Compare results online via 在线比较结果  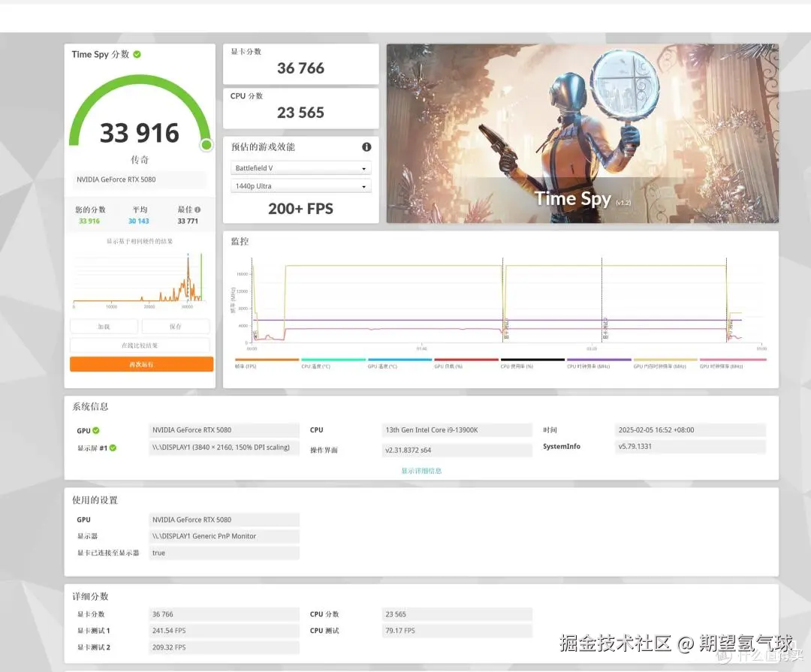[x=140, y=345]
